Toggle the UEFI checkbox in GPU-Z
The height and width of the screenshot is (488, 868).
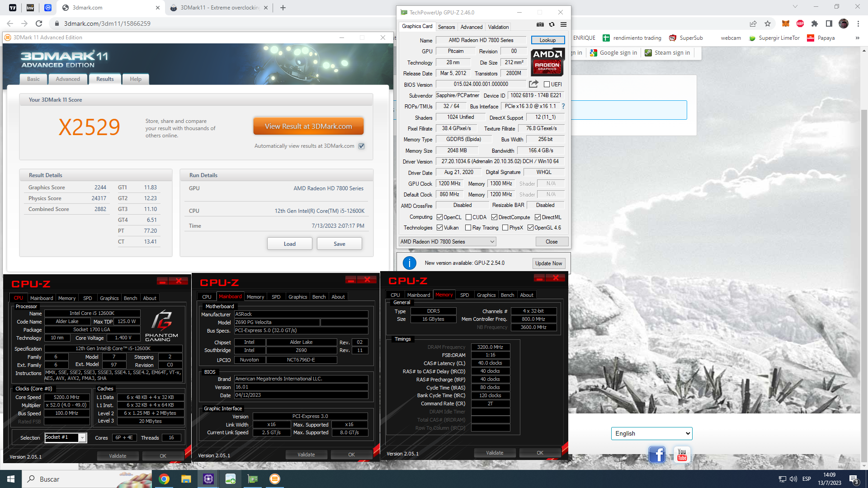coord(547,84)
